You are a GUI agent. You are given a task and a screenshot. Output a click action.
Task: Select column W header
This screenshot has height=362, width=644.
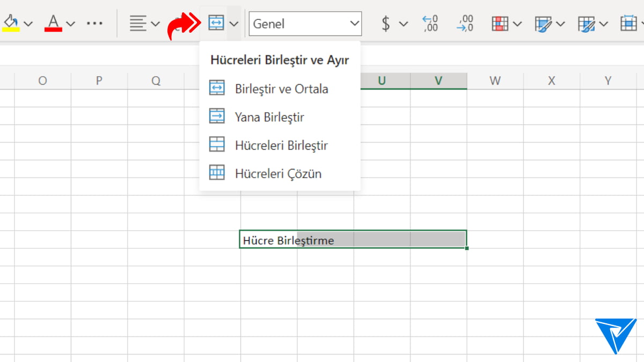coord(495,81)
